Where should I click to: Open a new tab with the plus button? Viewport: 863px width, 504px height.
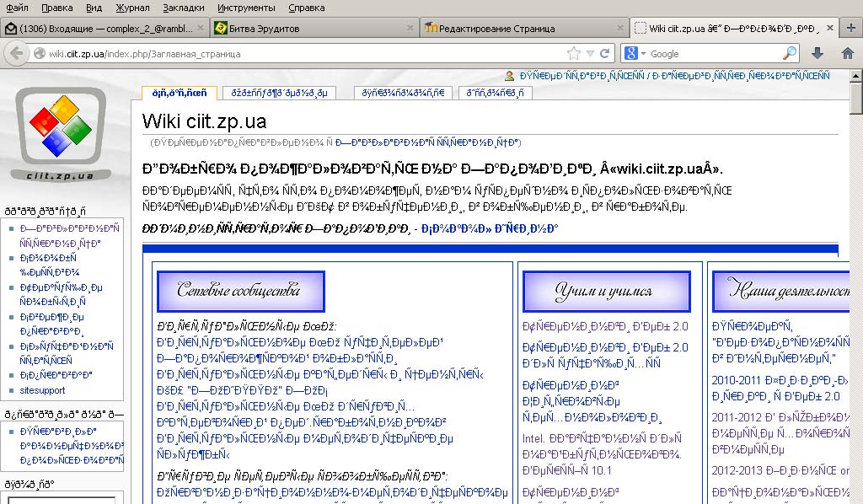(x=851, y=28)
